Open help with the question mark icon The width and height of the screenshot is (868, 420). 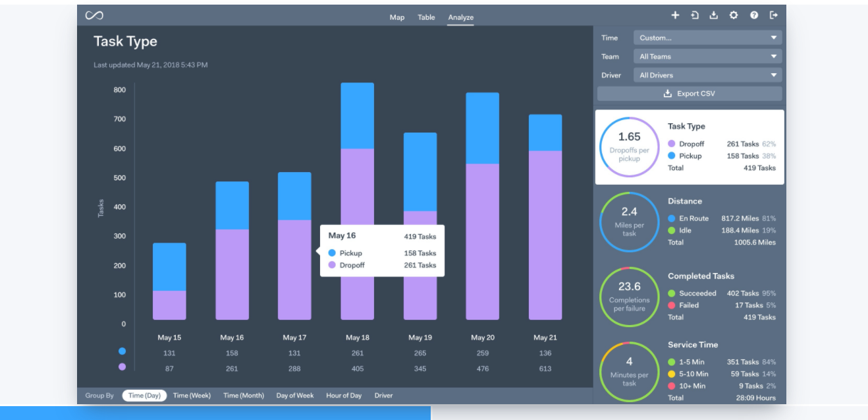point(754,16)
